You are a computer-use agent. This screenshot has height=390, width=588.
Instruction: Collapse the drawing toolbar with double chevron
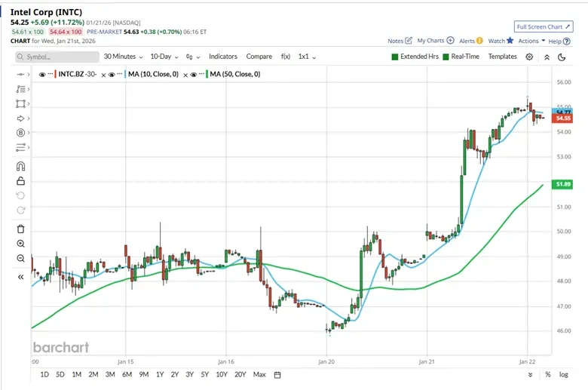tap(20, 277)
